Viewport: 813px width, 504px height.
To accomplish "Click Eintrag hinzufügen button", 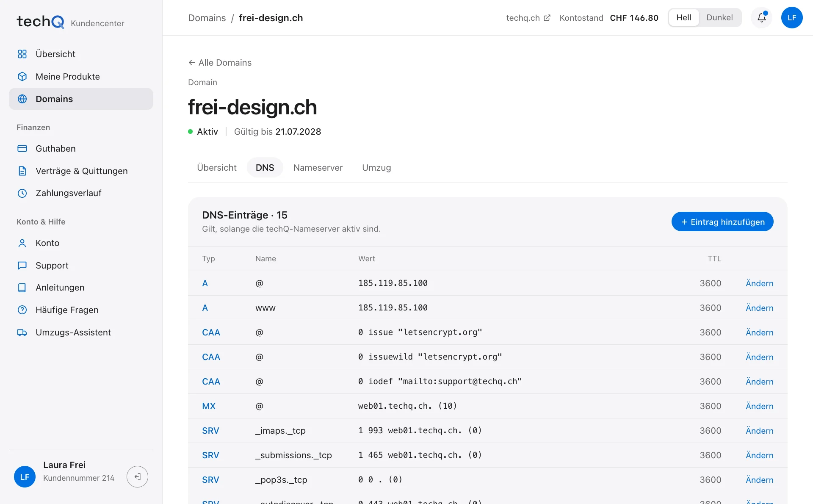I will pos(722,222).
